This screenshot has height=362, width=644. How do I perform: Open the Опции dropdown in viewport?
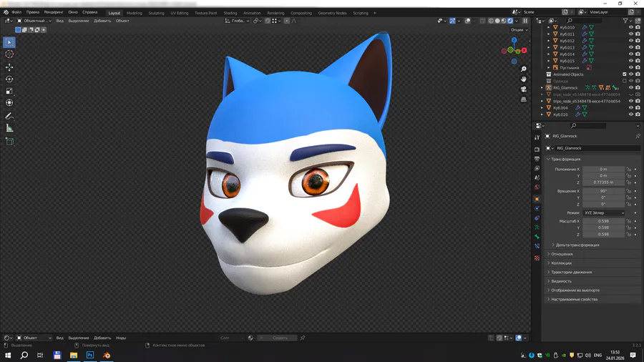tap(519, 30)
